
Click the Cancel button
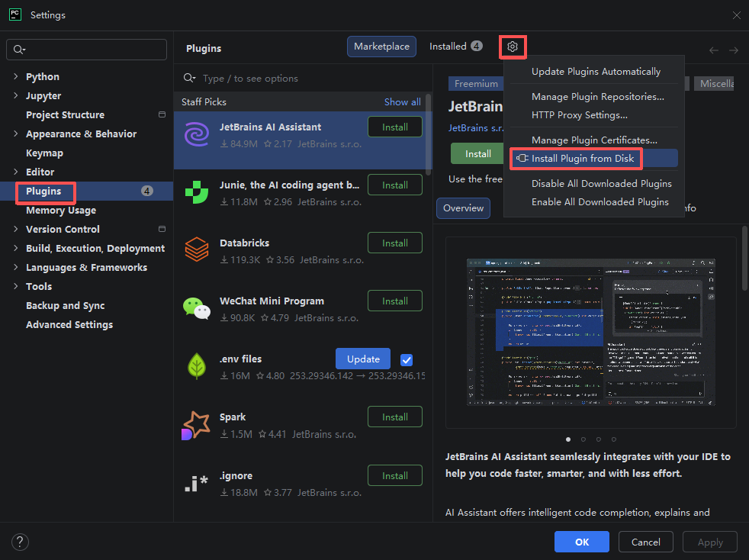point(646,542)
